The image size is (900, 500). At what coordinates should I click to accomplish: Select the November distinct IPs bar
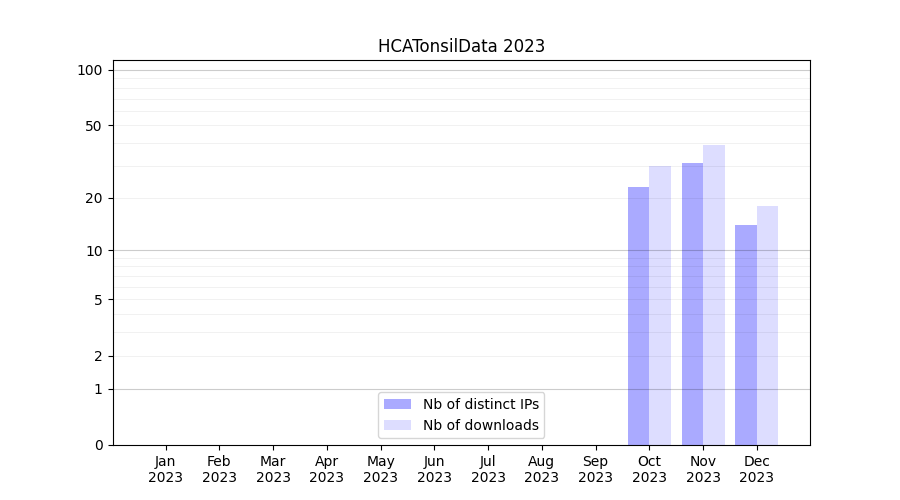[x=692, y=304]
